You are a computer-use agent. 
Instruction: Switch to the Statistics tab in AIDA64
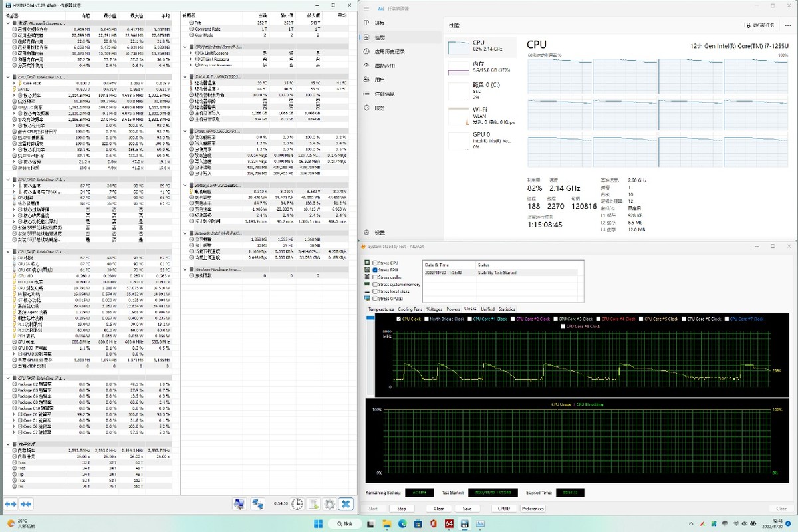(x=506, y=309)
